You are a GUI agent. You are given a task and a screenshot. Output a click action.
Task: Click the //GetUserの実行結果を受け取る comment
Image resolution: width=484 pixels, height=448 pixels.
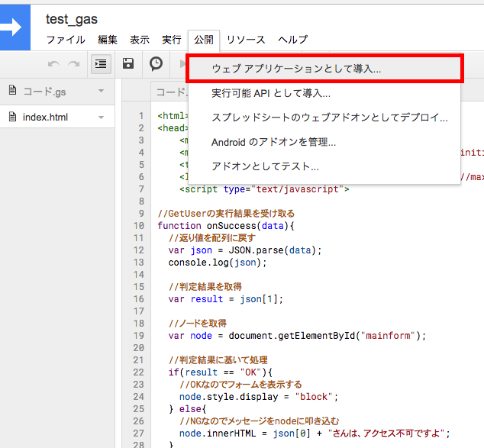[x=226, y=214]
